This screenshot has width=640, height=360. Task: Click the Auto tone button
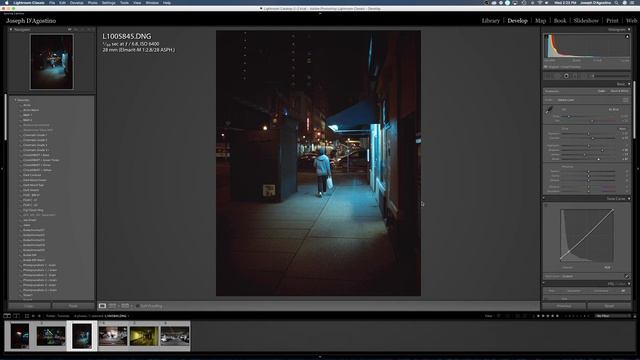[622, 129]
